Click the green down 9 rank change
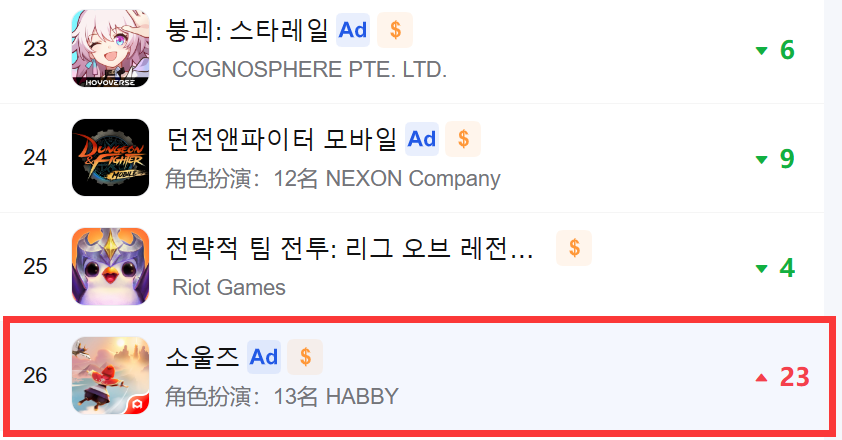 click(775, 159)
